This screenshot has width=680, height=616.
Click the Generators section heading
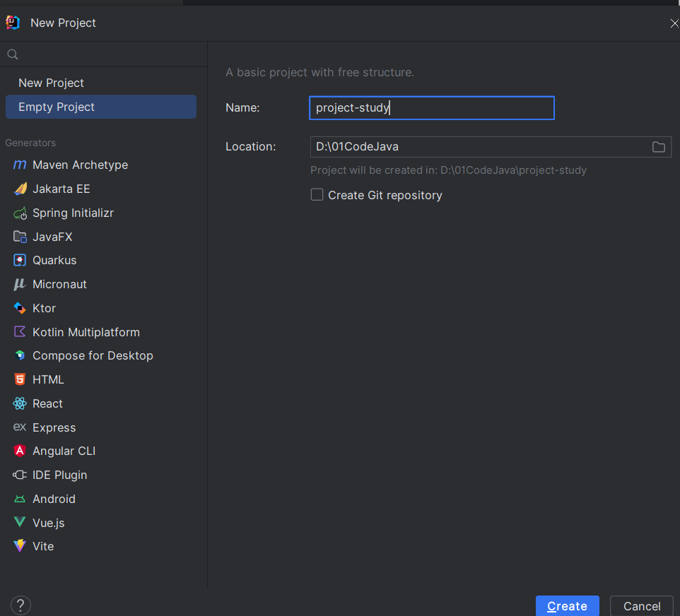tap(30, 143)
